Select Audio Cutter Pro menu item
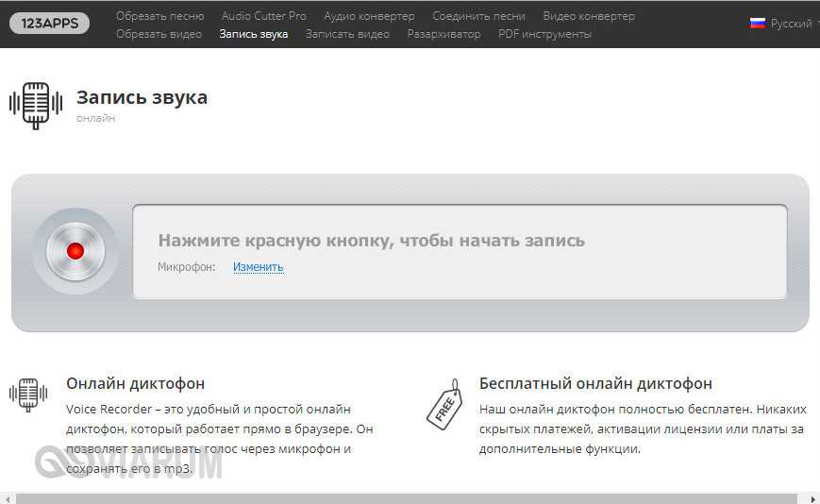The image size is (820, 504). coord(263,16)
